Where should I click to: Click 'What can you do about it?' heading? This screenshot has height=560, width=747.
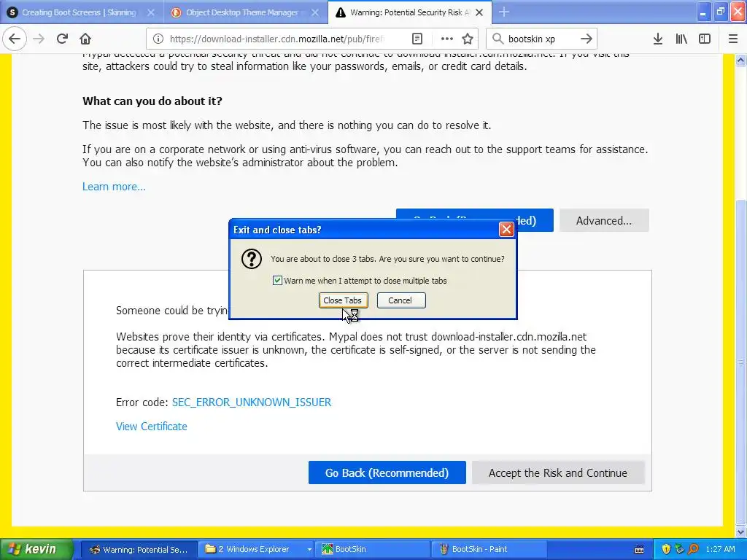pyautogui.click(x=152, y=101)
